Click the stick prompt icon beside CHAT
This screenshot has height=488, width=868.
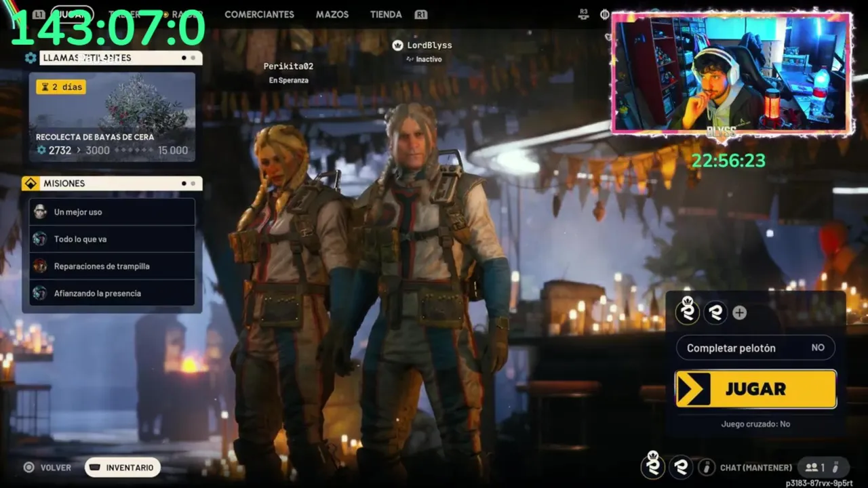[x=707, y=467]
